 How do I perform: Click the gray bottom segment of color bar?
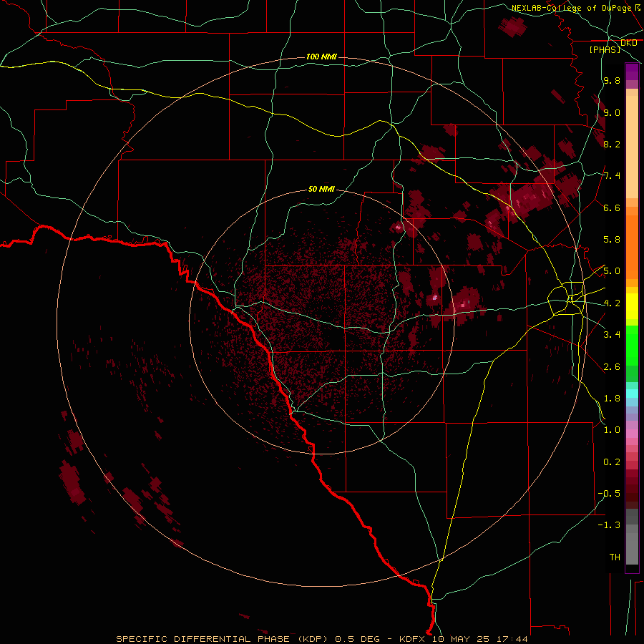(632, 546)
